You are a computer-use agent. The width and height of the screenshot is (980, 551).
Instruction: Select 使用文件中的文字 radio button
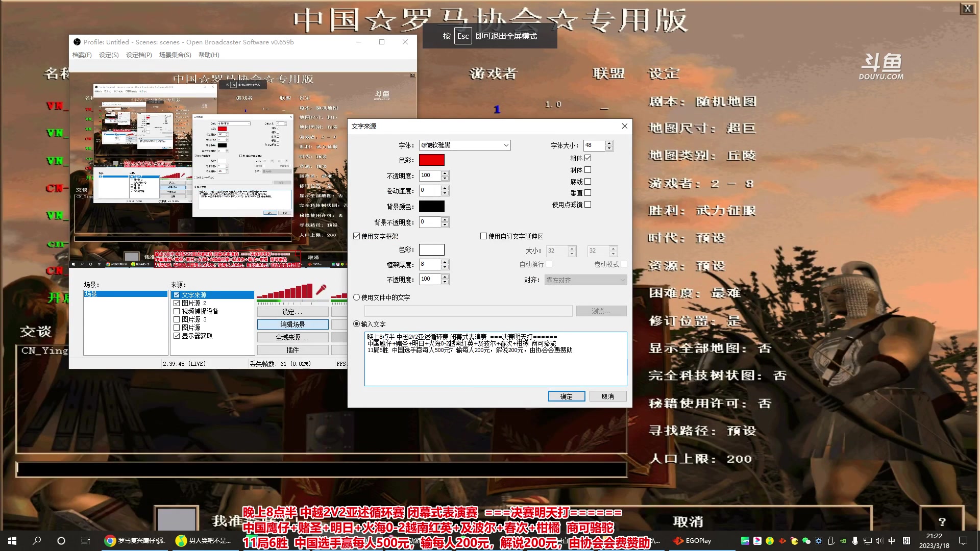pos(357,297)
